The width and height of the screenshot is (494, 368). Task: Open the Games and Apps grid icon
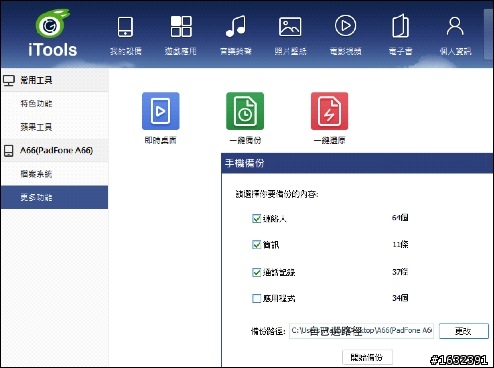click(181, 26)
